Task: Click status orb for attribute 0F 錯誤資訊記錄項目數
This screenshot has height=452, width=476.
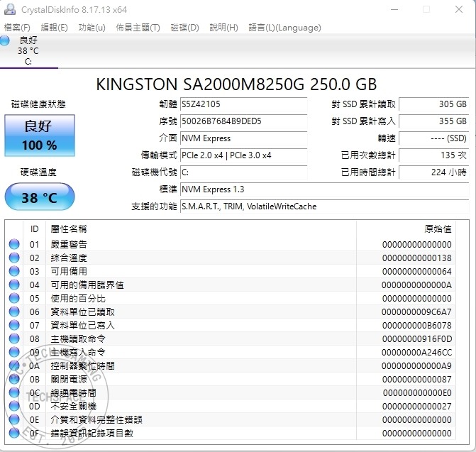Action: pos(14,433)
